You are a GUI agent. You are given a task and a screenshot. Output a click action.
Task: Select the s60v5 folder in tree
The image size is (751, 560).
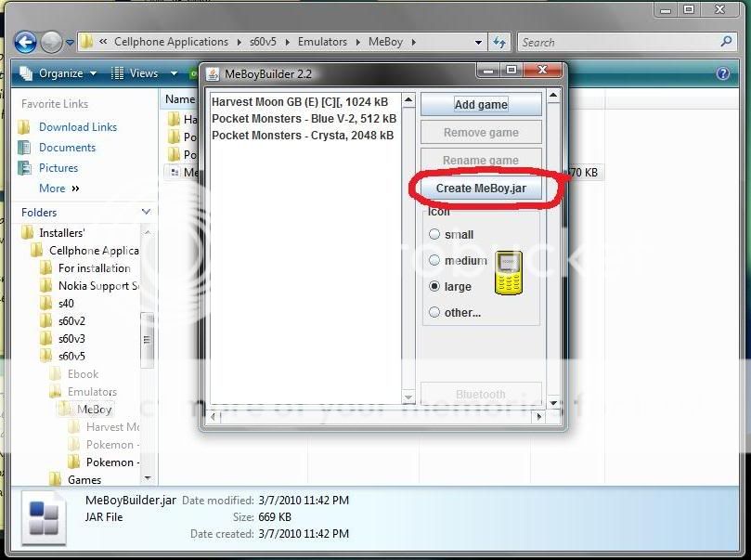[71, 357]
